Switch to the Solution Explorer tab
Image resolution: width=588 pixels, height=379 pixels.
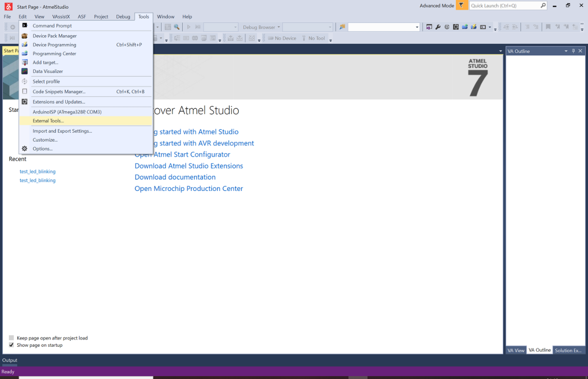tap(568, 350)
